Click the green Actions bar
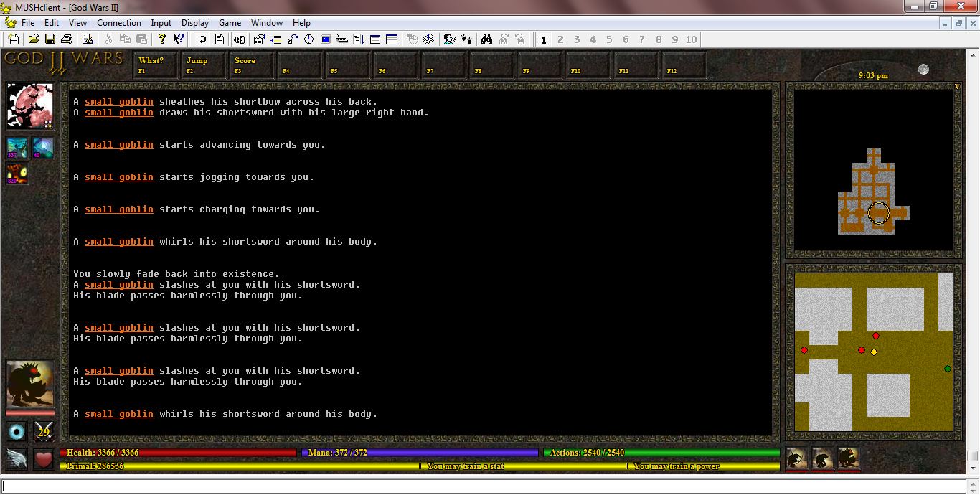This screenshot has height=495, width=980. 661,453
